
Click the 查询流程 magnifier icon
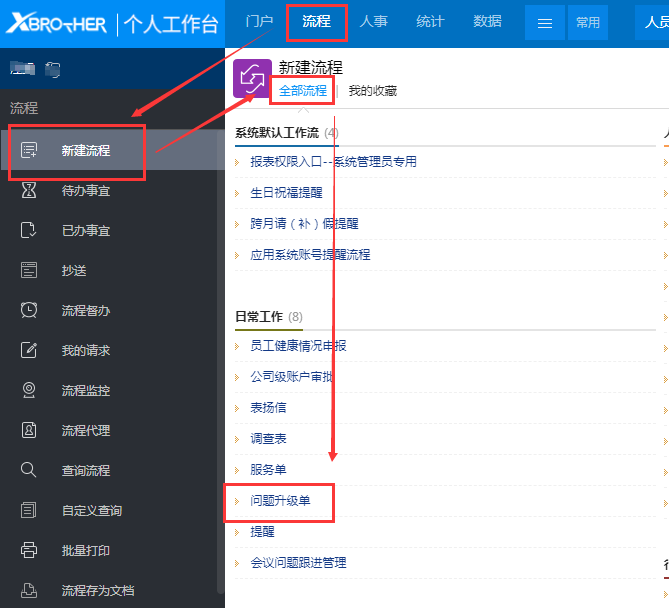[29, 470]
